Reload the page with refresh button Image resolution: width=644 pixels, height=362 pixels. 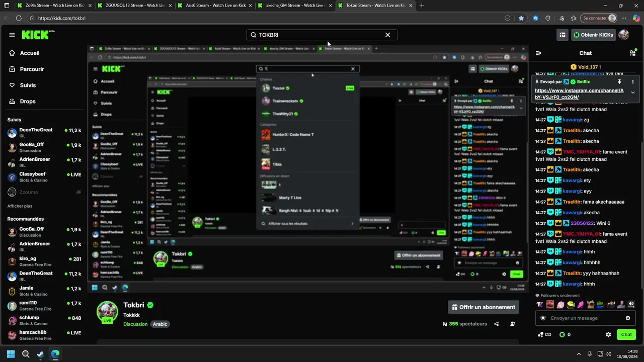pyautogui.click(x=19, y=18)
